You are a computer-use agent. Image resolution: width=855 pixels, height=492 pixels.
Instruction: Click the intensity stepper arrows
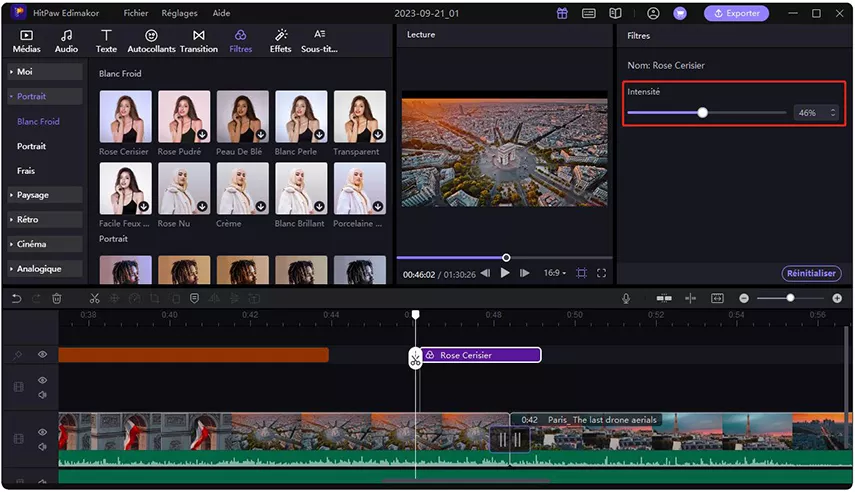point(833,113)
